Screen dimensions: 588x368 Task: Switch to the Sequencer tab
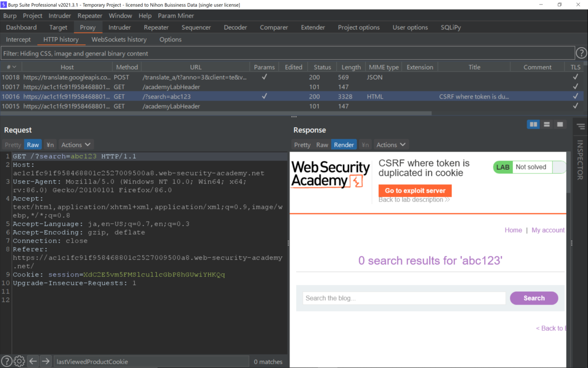[x=196, y=27]
